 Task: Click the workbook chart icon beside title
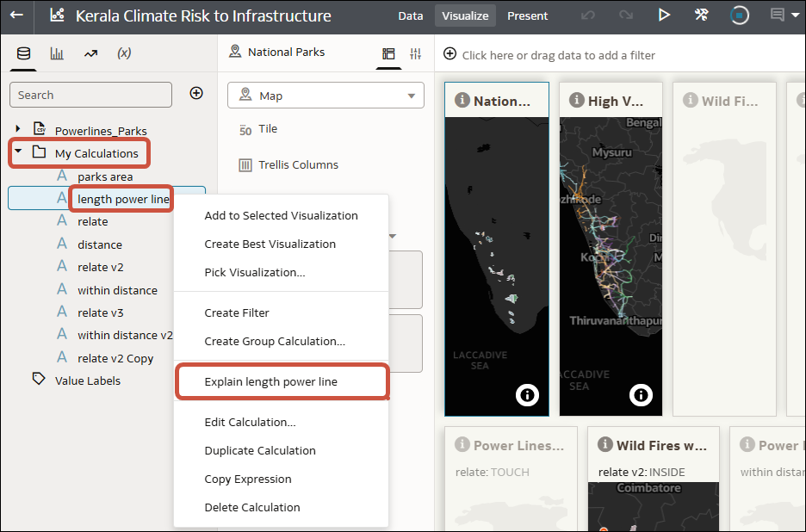click(57, 15)
